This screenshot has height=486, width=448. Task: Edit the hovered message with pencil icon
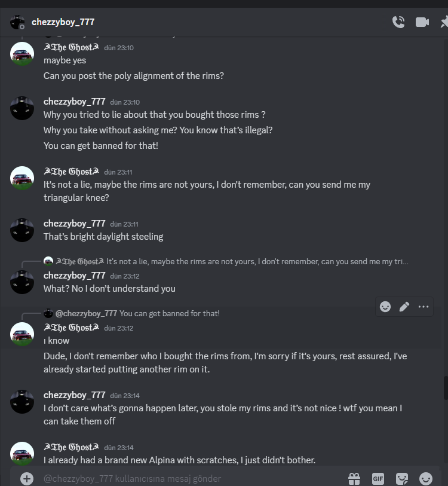[404, 307]
